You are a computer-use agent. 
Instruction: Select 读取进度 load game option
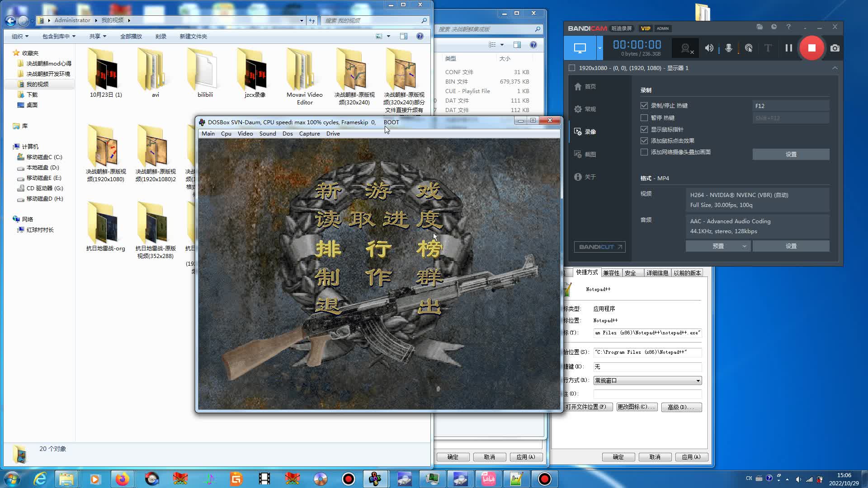click(379, 220)
